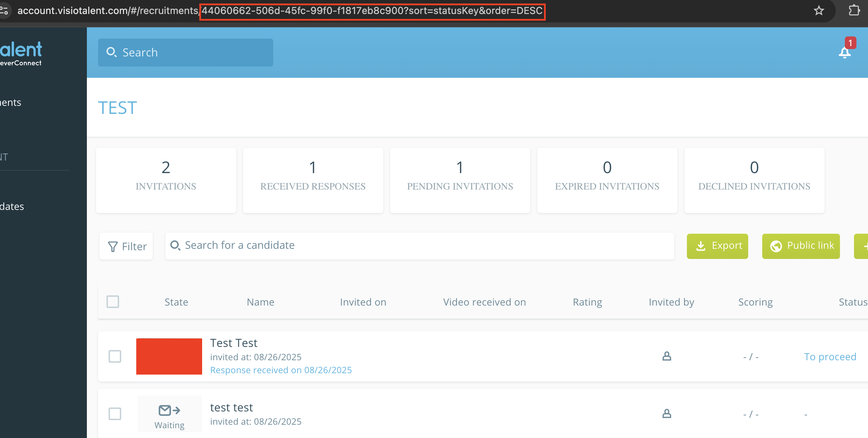
Task: Sort candidates by the Name column
Action: tap(260, 302)
